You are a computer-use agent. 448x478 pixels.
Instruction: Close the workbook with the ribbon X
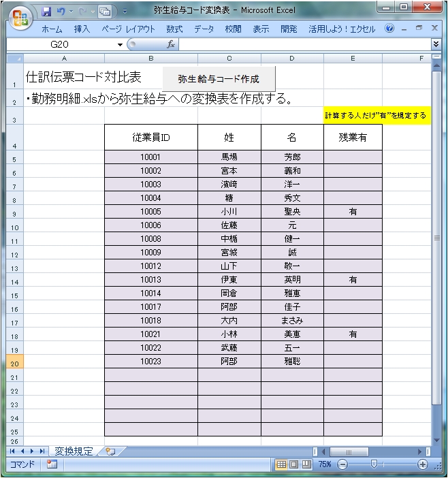click(x=434, y=28)
